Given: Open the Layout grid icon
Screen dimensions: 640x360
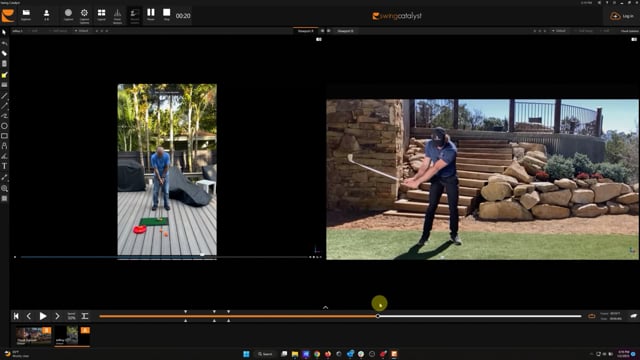Looking at the screenshot, I should (101, 15).
